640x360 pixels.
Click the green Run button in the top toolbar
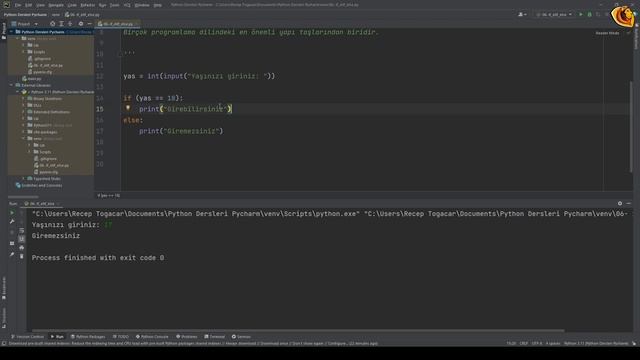pyautogui.click(x=581, y=15)
